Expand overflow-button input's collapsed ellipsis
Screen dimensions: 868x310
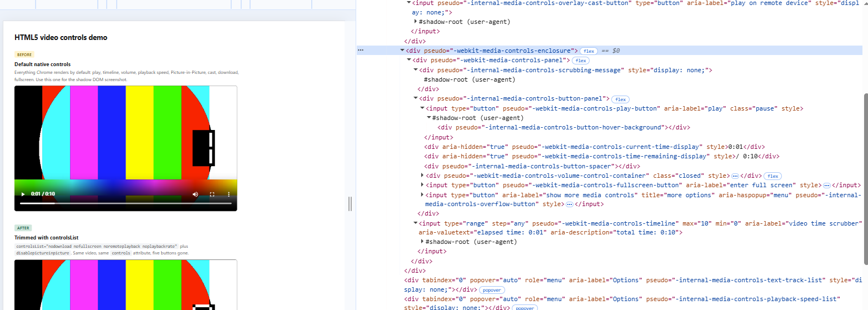tap(570, 204)
